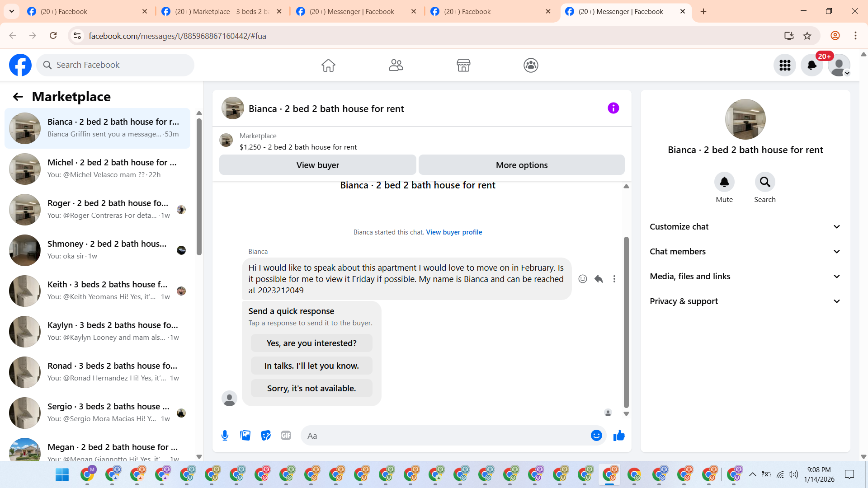Mute this conversation with bell icon
Screen dimensions: 868x488
[x=724, y=182]
